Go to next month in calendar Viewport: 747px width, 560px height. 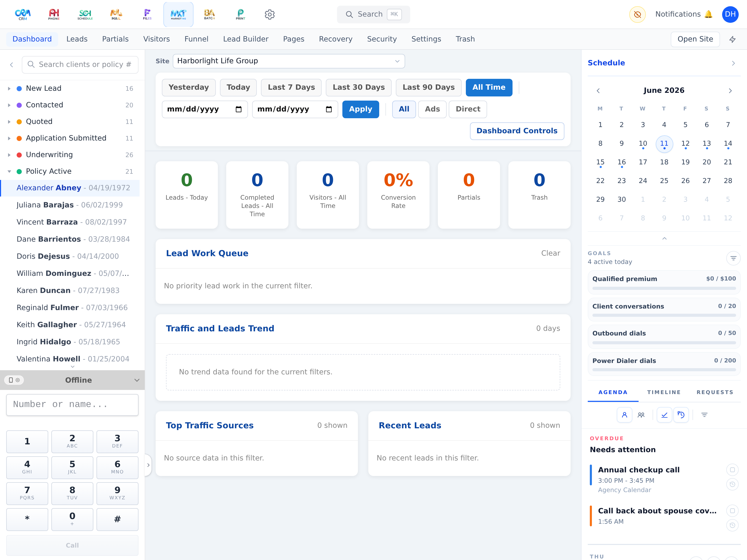pos(730,90)
